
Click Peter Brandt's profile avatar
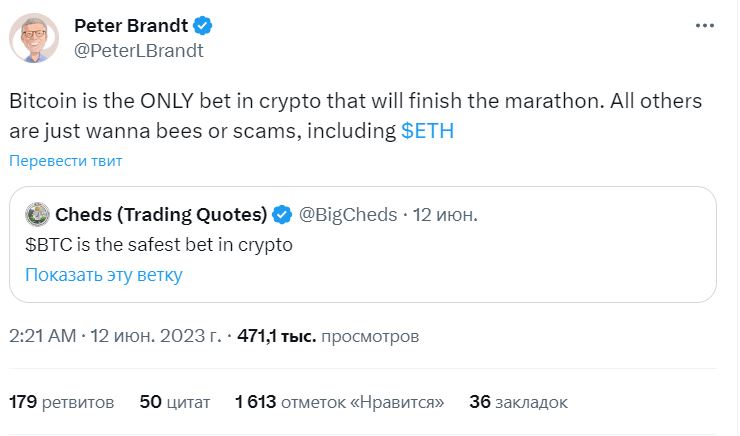(33, 39)
